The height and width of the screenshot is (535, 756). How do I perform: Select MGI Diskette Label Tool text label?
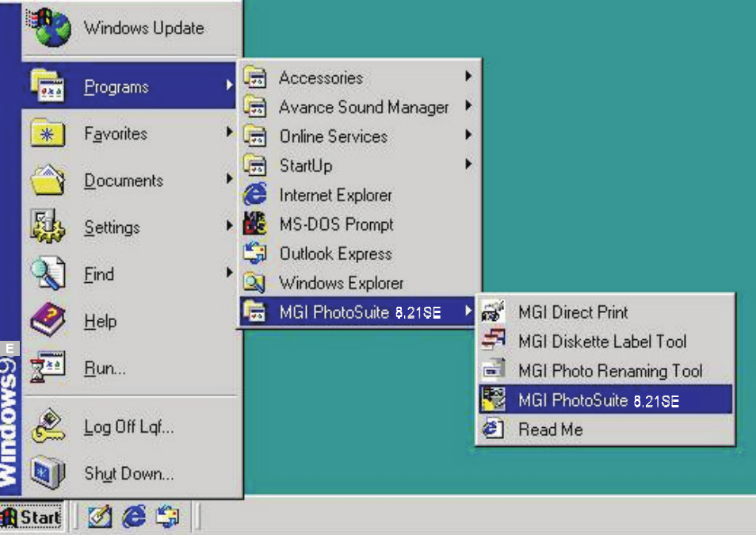[x=602, y=342]
